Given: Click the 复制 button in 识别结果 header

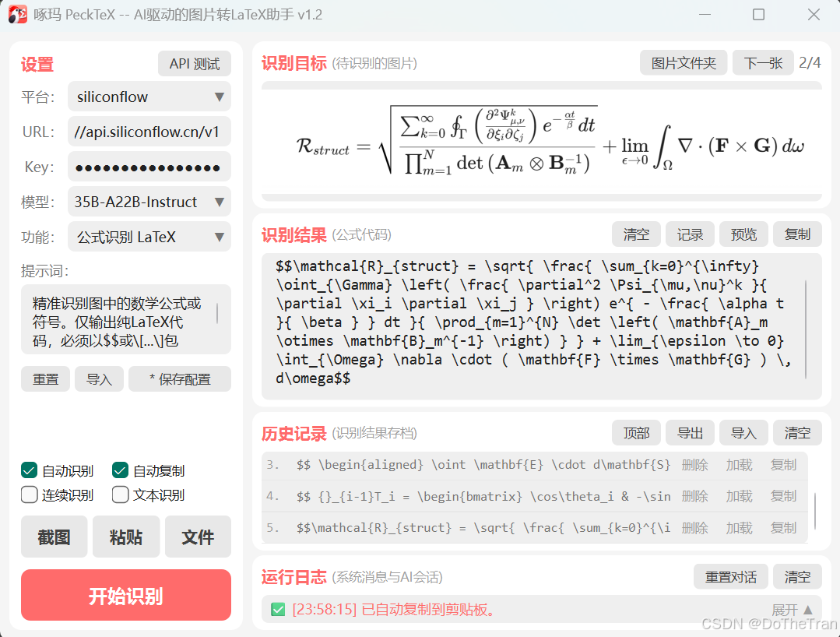Looking at the screenshot, I should pos(797,234).
